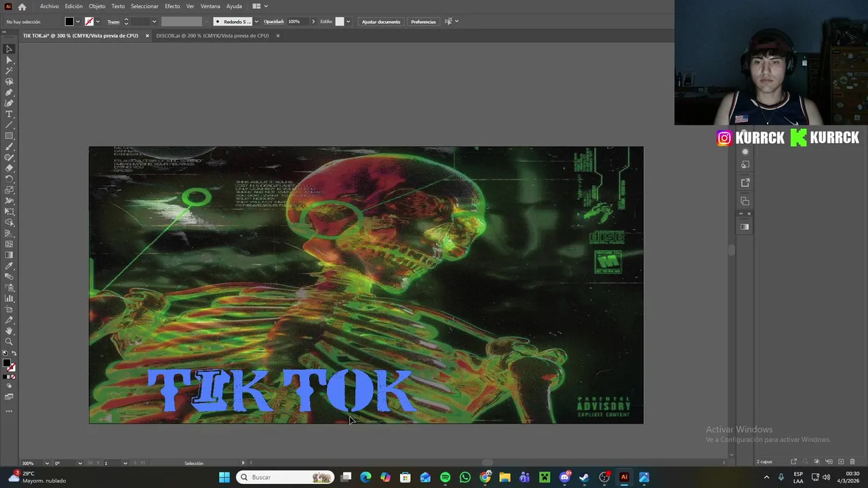
Task: Open the Ventana menu
Action: [x=210, y=7]
